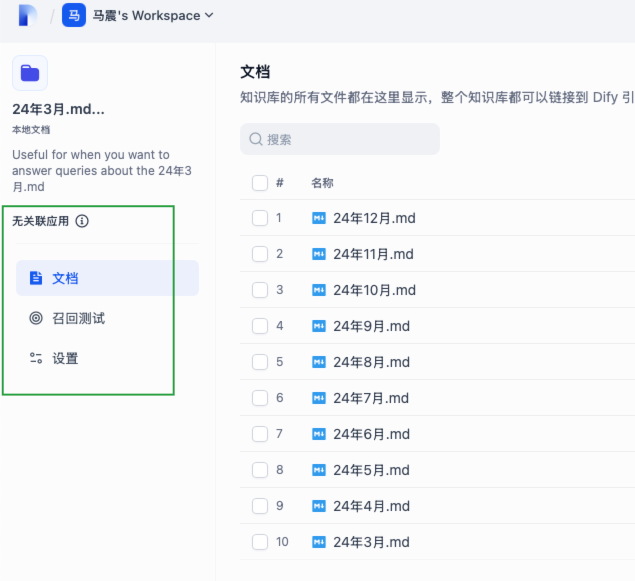Screen dimensions: 635x581
Task: Open the document 24年12月.md
Action: point(374,218)
